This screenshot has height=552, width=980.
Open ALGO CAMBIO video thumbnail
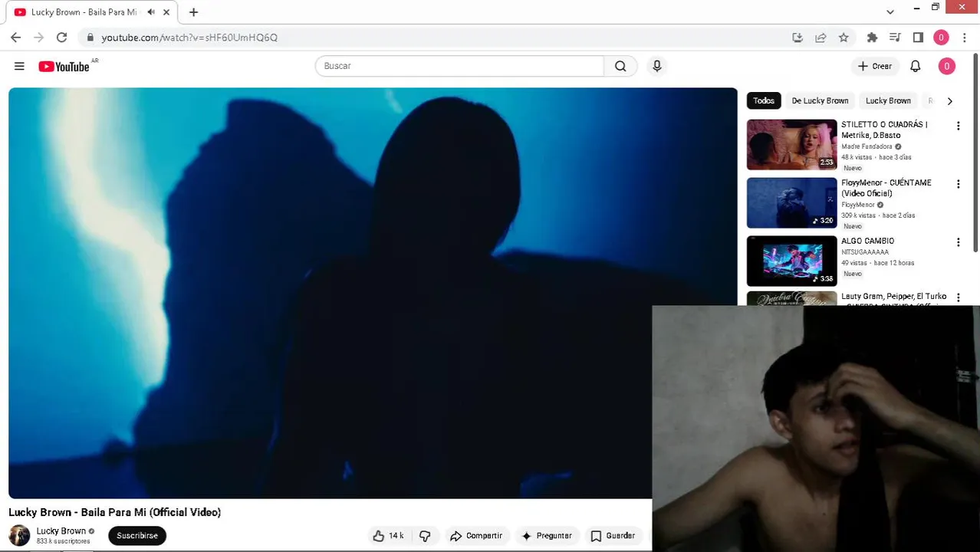[x=792, y=261]
